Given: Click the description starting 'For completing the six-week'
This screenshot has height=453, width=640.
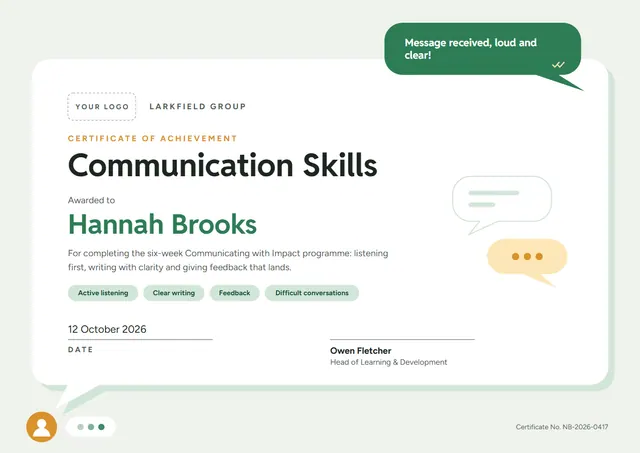Looking at the screenshot, I should pyautogui.click(x=228, y=260).
